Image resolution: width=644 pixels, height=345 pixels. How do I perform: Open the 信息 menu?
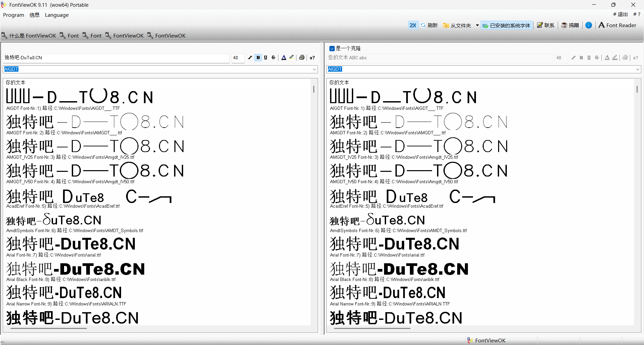35,15
